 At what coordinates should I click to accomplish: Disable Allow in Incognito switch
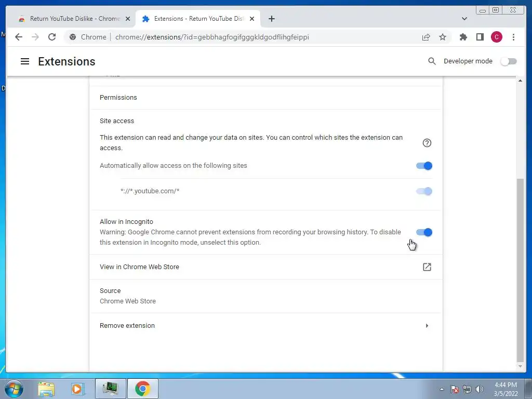(424, 232)
